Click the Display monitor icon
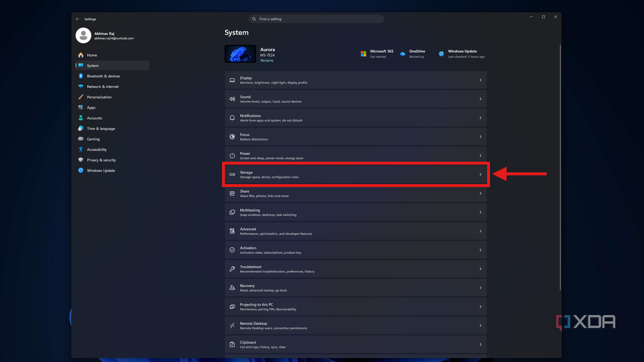This screenshot has height=362, width=644. pyautogui.click(x=232, y=80)
